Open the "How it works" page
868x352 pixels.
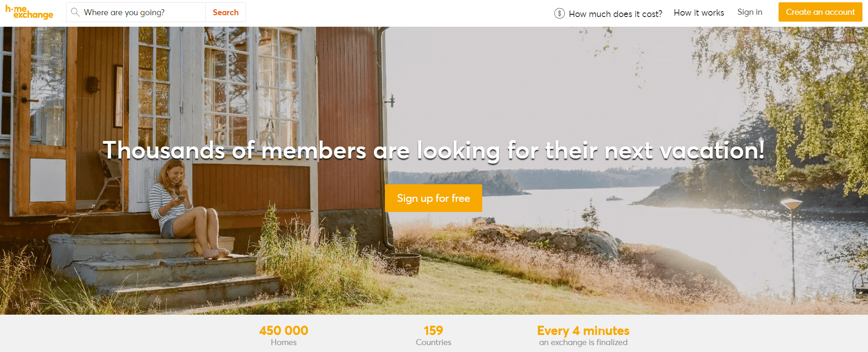click(699, 13)
